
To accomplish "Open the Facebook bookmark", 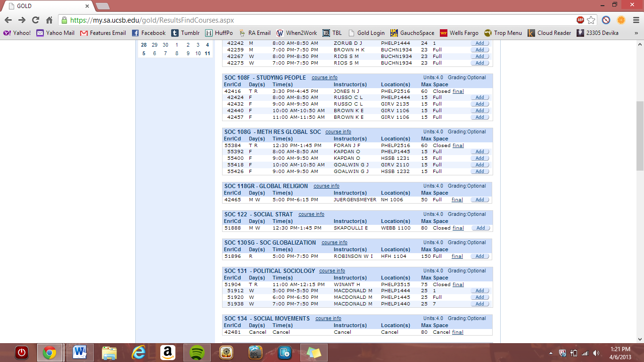I will tap(149, 33).
